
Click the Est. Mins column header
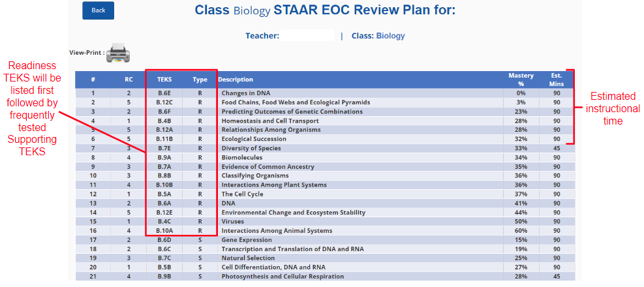557,80
